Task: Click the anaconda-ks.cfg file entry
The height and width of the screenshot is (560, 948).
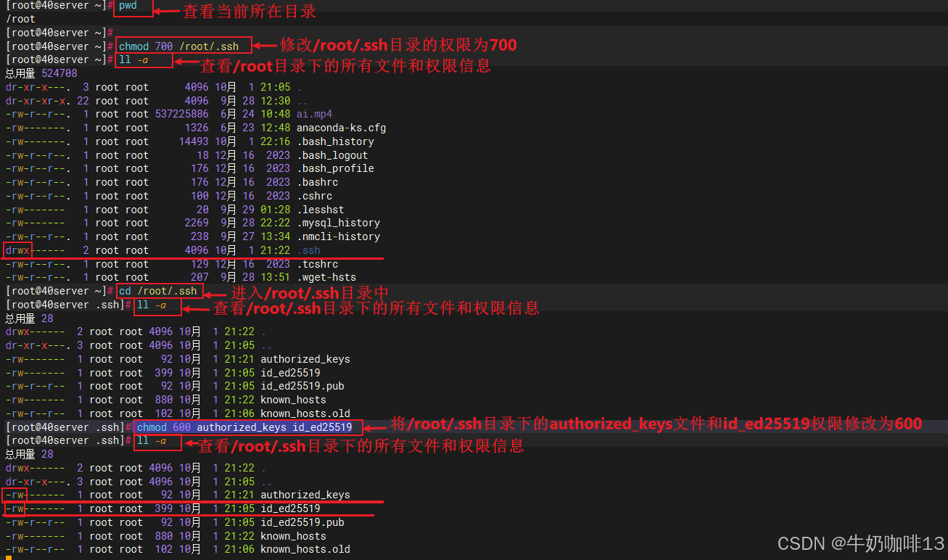Action: coord(341,128)
